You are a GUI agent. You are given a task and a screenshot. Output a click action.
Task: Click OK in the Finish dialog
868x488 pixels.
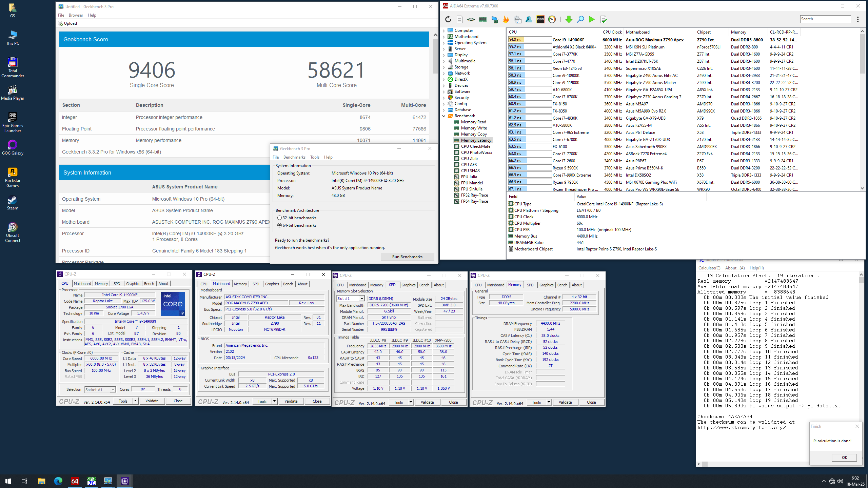(844, 457)
